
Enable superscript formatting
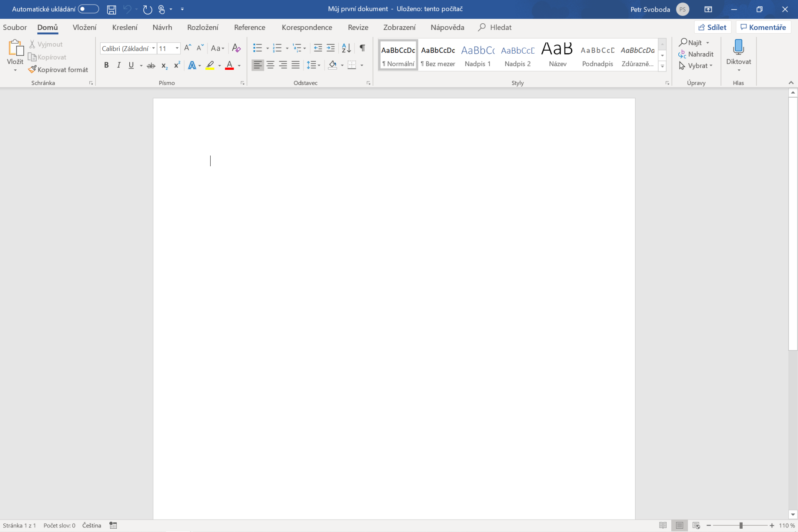176,65
